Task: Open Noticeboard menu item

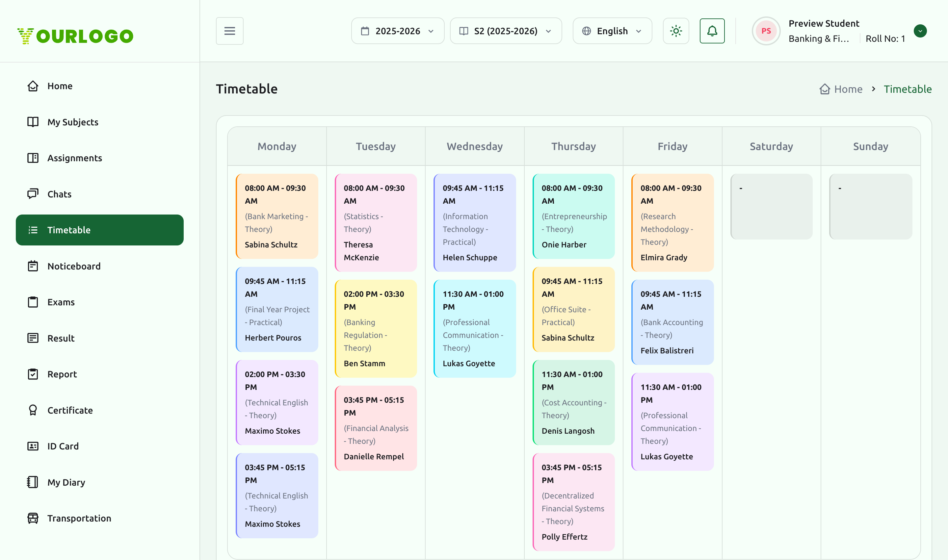Action: coord(100,266)
